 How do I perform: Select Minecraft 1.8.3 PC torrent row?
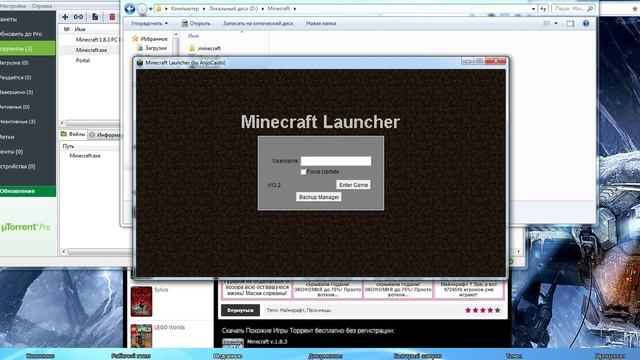(x=89, y=40)
